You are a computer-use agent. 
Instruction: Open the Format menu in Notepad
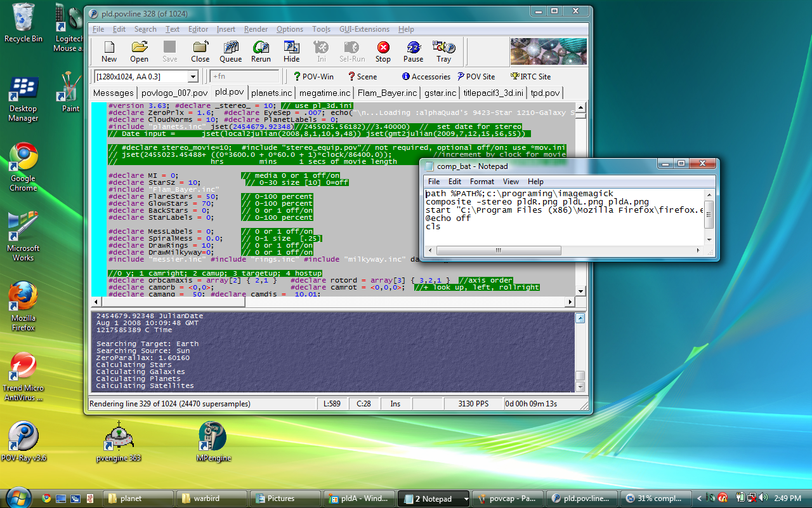pyautogui.click(x=481, y=182)
